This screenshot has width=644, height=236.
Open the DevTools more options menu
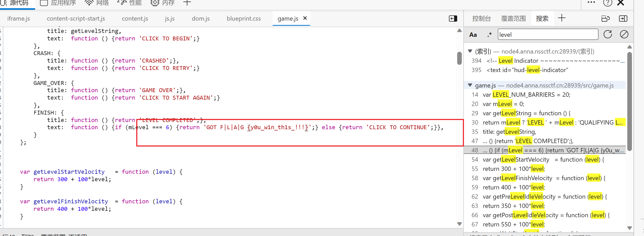coord(591,3)
